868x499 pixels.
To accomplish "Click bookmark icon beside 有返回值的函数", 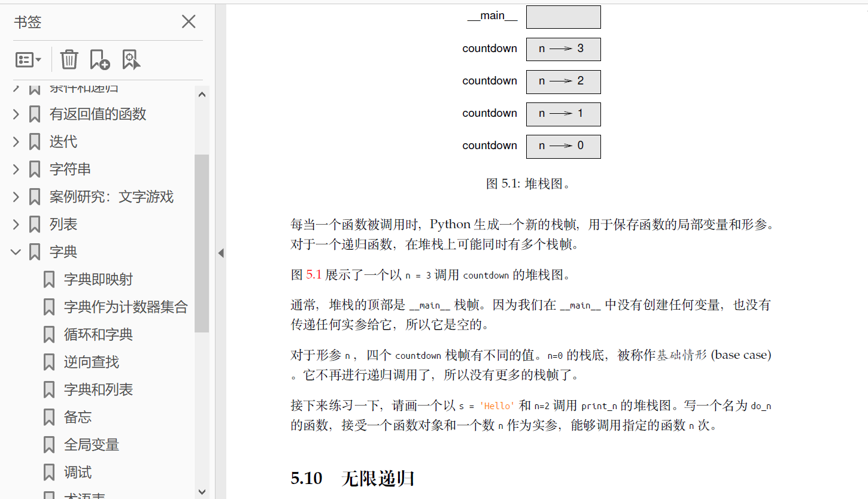I will [x=35, y=114].
